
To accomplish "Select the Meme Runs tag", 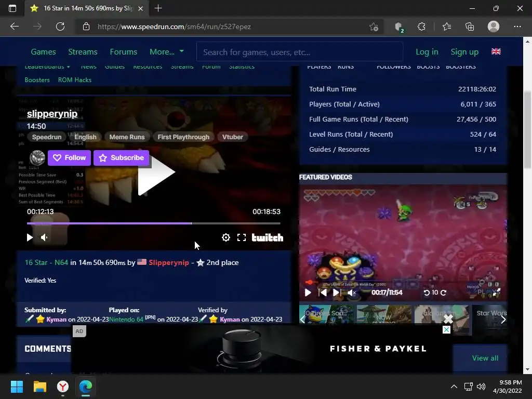I will [x=127, y=137].
